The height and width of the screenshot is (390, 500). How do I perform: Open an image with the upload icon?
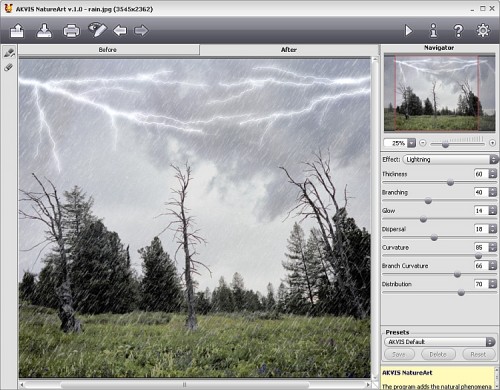coord(17,31)
